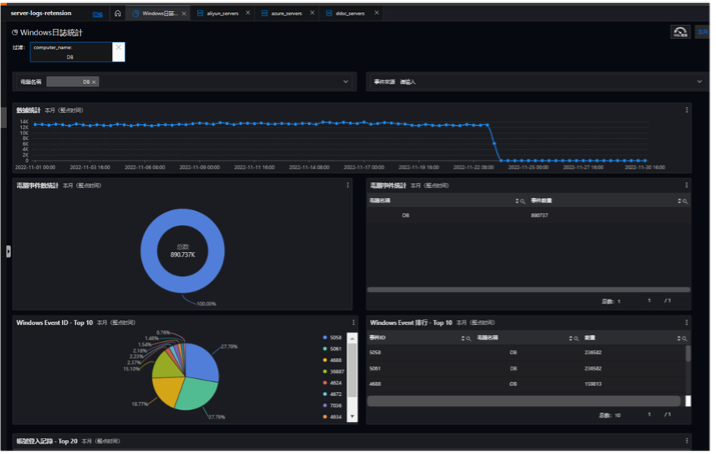Search the event count column in event table
Viewport: 716px width, 454px height.
685,201
